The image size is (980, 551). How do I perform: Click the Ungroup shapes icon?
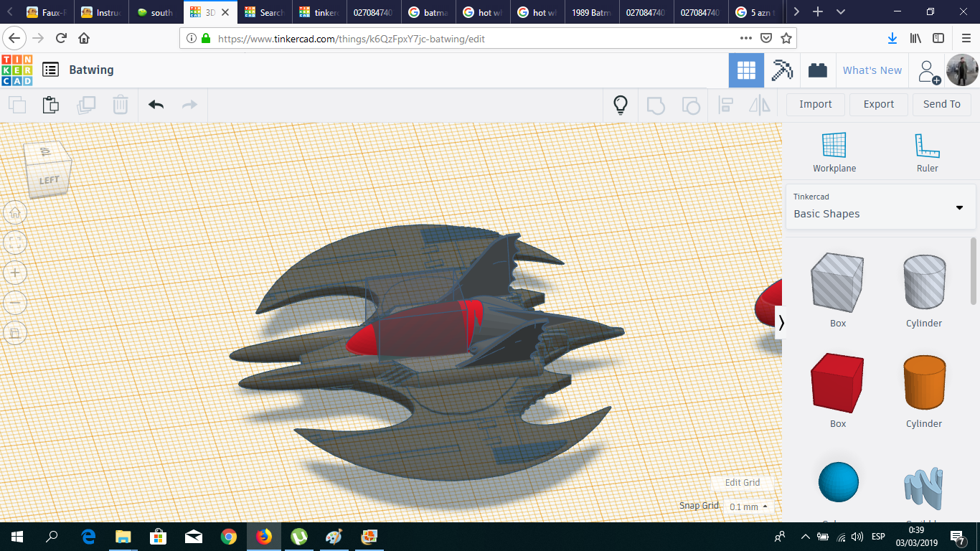click(x=690, y=105)
